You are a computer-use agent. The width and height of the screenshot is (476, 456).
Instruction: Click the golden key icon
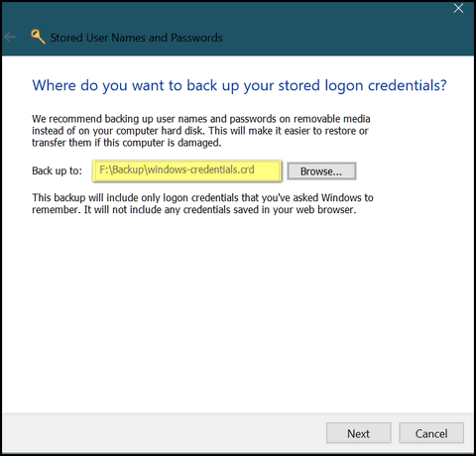(x=38, y=37)
